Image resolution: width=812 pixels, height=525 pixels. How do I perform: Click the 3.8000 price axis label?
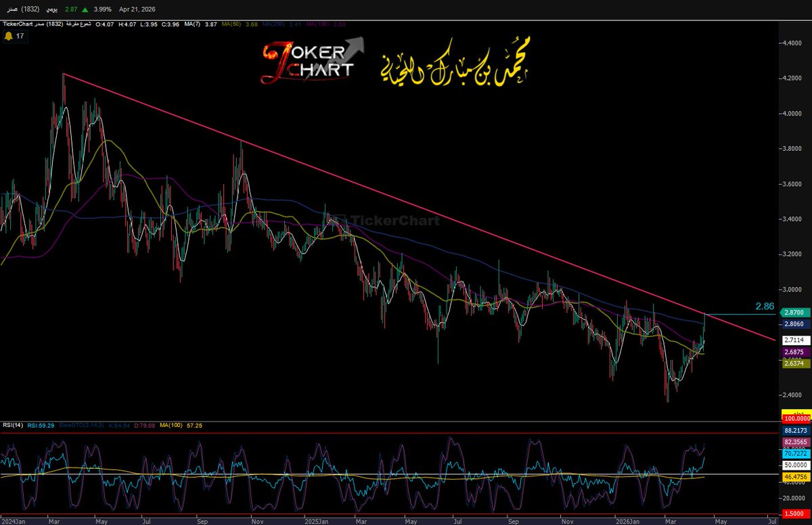point(792,149)
